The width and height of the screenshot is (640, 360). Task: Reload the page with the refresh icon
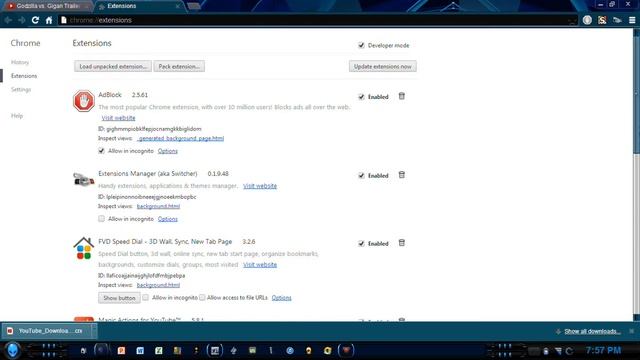point(35,20)
